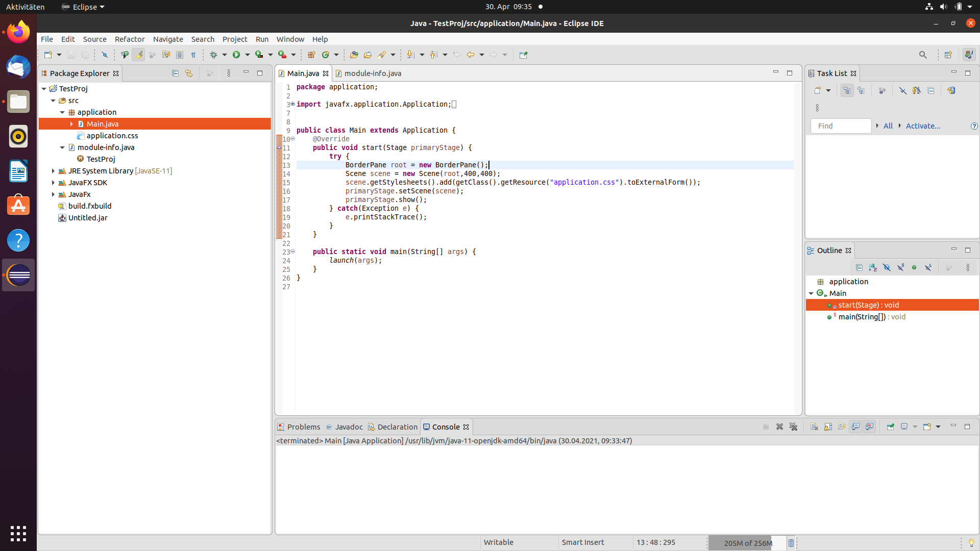980x551 pixels.
Task: Switch to the Problems tab
Action: point(299,427)
